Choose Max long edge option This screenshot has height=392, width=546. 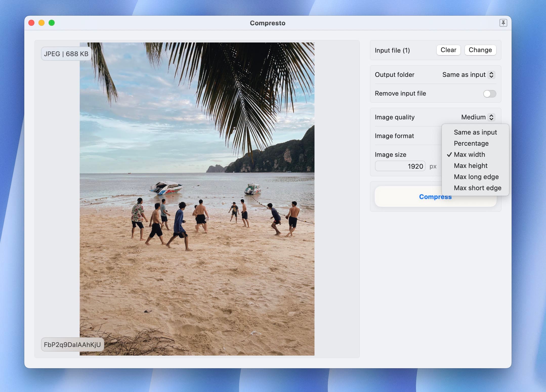[x=476, y=177]
